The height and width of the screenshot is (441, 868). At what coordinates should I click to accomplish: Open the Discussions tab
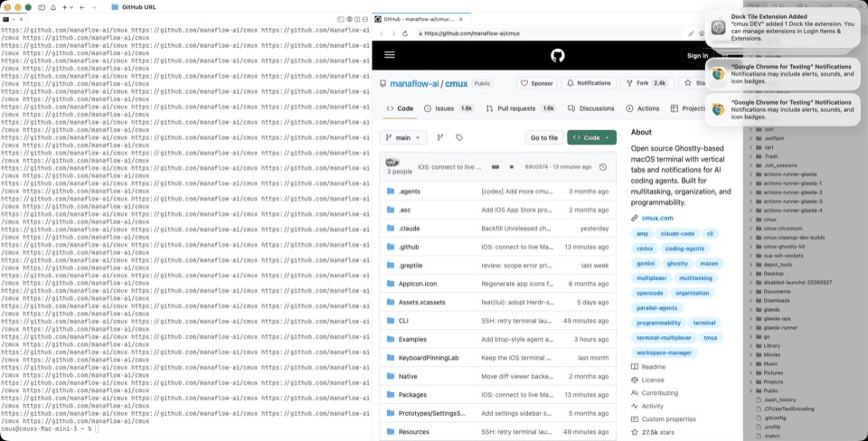590,108
